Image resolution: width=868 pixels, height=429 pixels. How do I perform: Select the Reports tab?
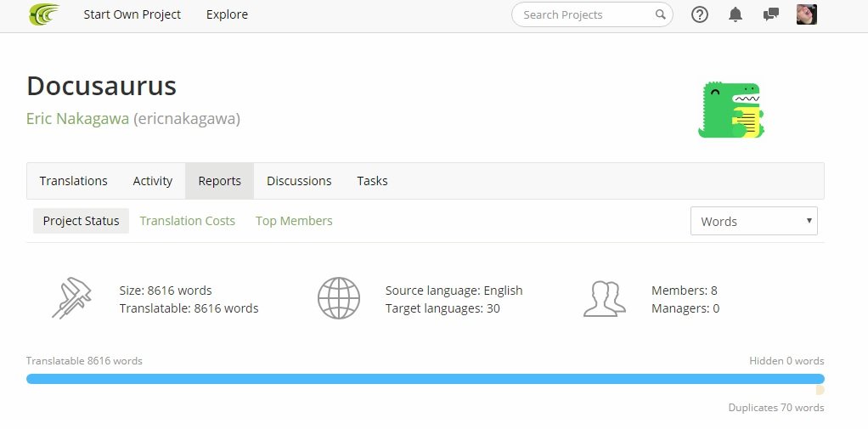[220, 181]
